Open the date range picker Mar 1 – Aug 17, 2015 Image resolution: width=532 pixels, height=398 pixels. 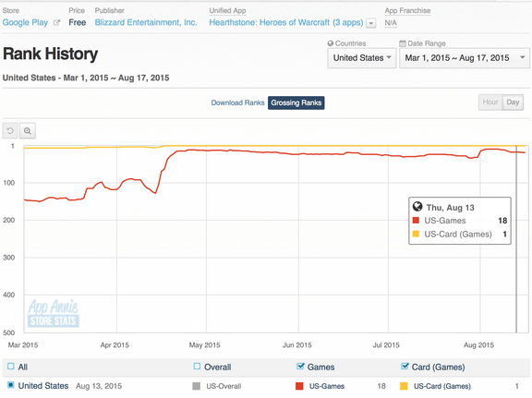coord(465,58)
